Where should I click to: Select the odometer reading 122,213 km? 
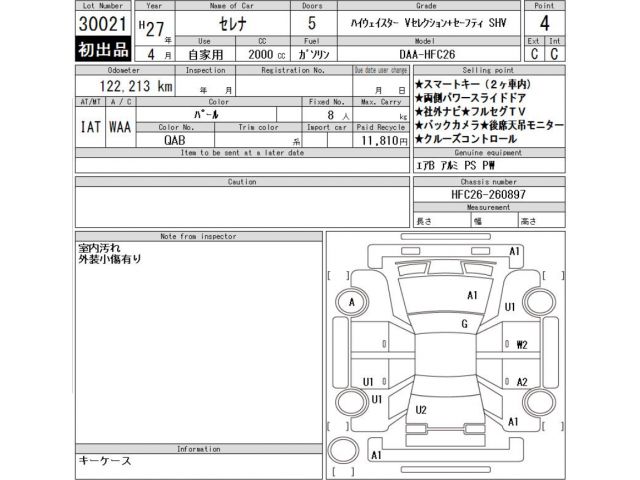[122, 88]
